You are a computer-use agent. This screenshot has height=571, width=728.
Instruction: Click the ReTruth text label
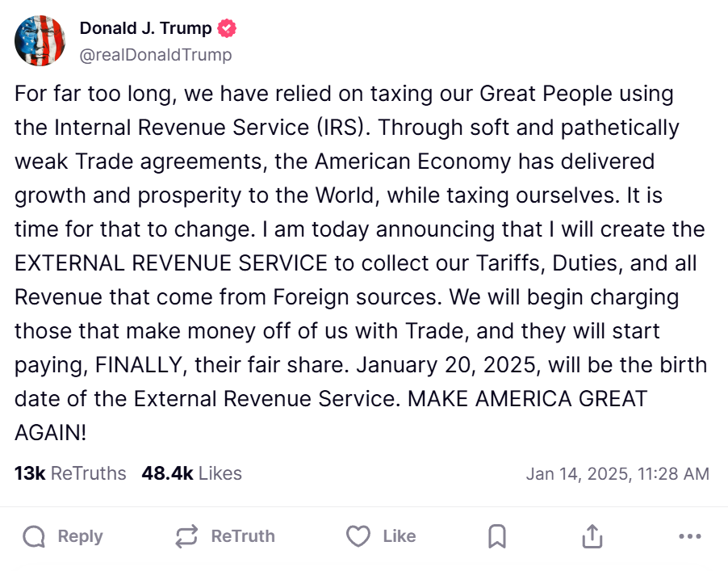tap(243, 536)
